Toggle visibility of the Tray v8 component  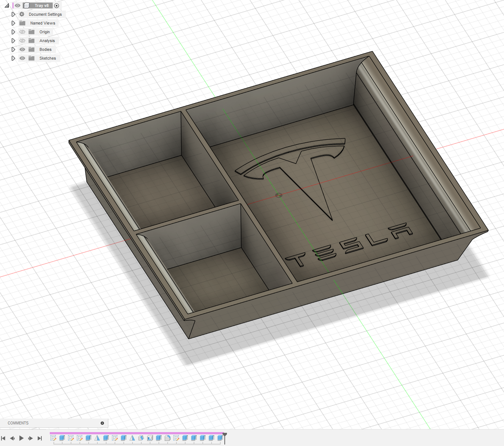[18, 5]
